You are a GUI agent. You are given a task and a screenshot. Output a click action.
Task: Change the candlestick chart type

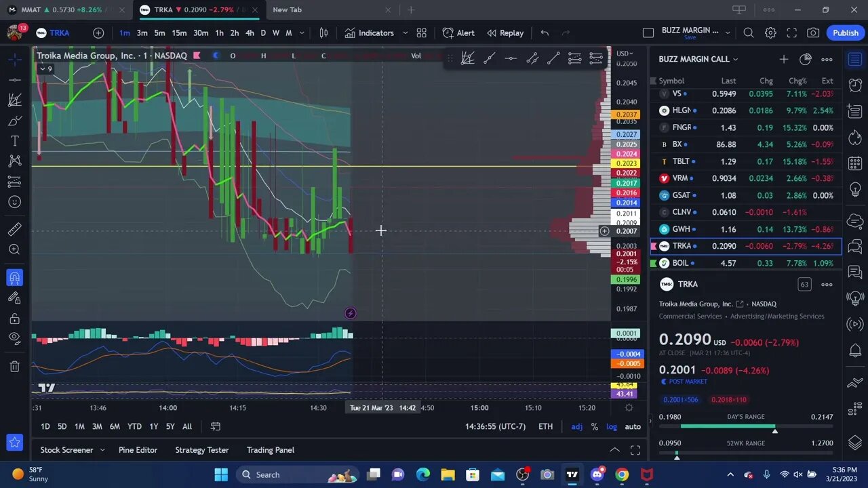[323, 33]
